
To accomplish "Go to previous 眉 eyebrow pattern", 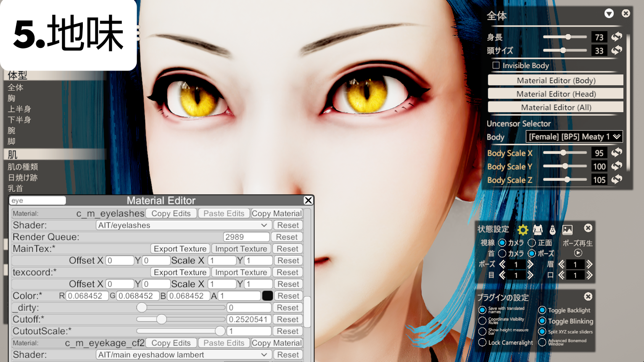I will [x=561, y=264].
